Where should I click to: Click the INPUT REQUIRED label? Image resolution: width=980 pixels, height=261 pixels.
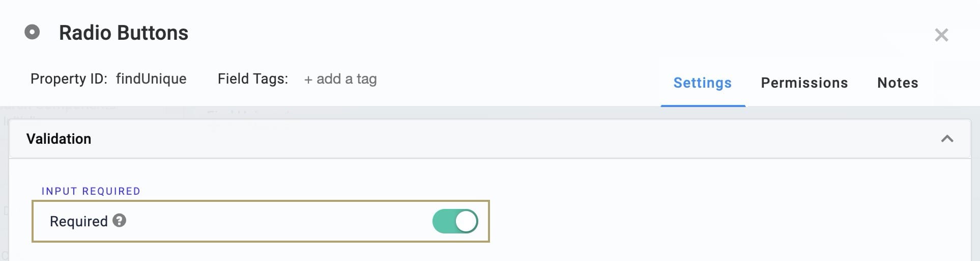click(91, 191)
